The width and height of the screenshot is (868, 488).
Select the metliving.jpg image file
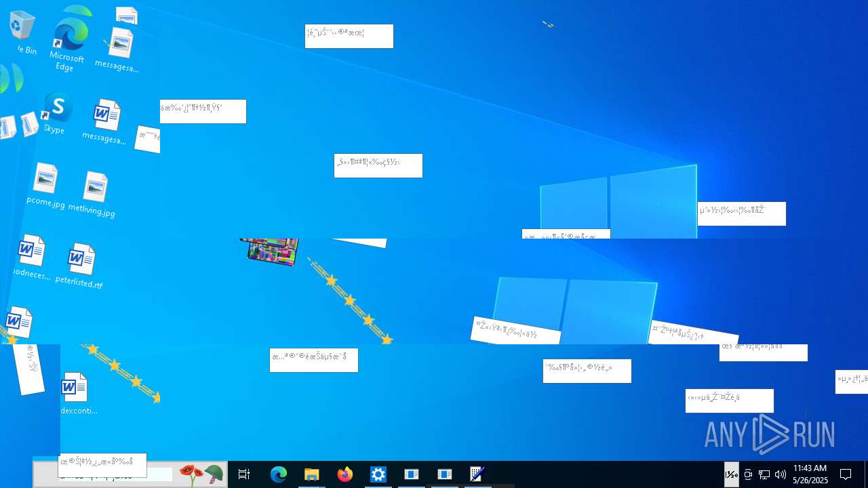click(93, 195)
